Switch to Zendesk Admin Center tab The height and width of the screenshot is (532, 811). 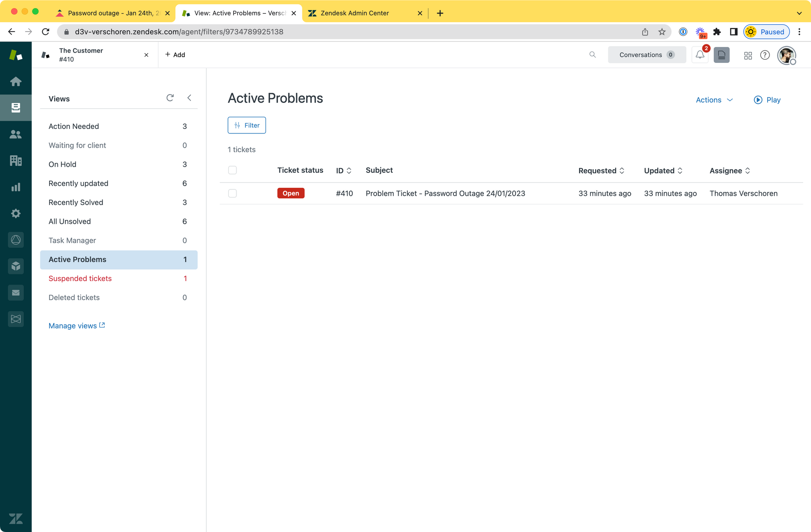354,13
